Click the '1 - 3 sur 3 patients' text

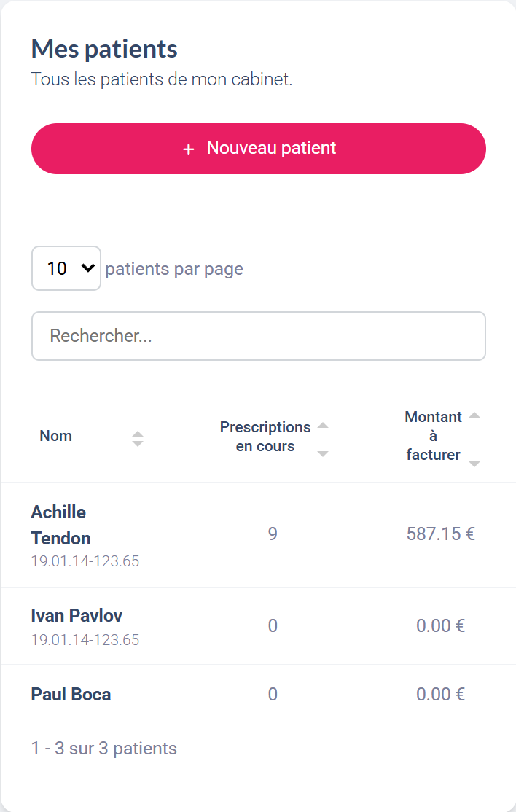[x=104, y=749]
